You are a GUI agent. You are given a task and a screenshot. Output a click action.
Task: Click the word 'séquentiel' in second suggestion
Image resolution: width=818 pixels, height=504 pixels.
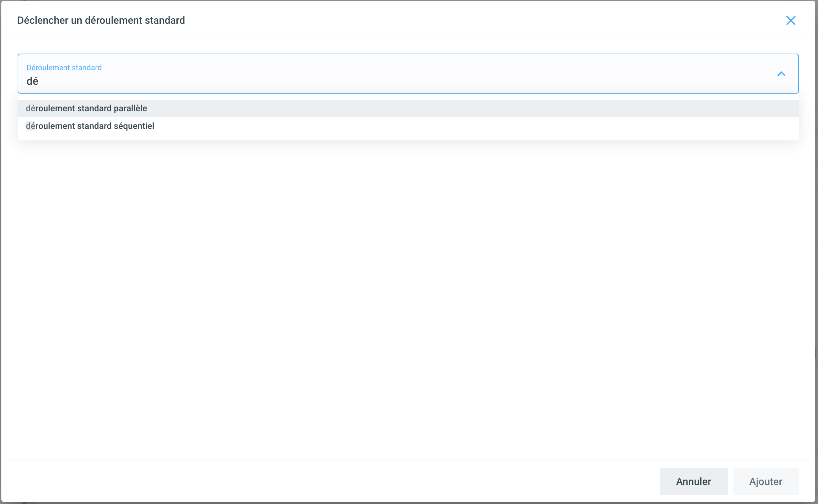[x=134, y=126]
